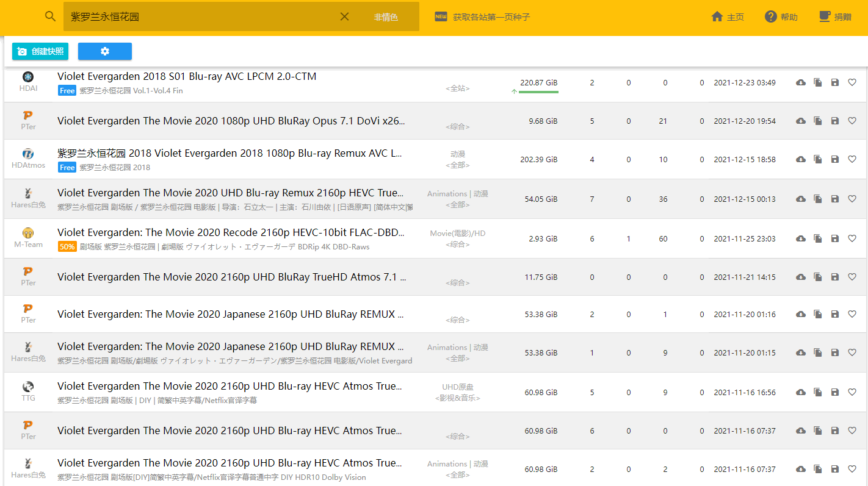
Task: Favorite the 2.93 GiB M-Team torrent
Action: [x=852, y=238]
